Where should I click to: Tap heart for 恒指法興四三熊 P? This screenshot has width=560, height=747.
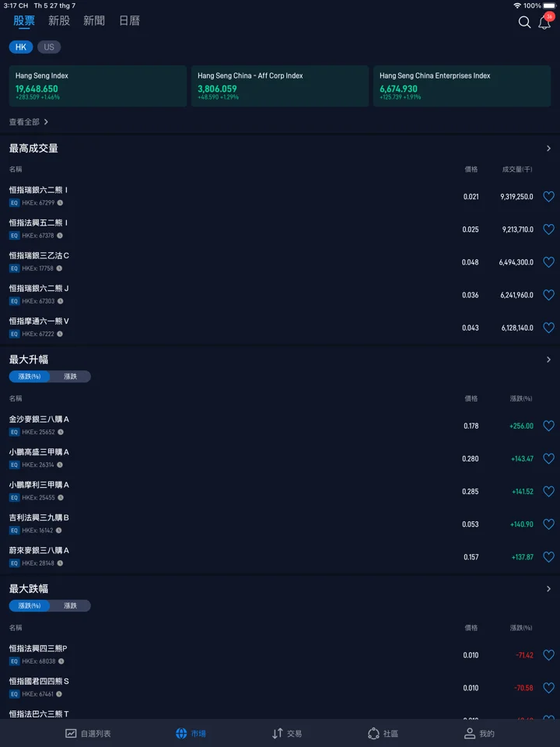point(548,655)
